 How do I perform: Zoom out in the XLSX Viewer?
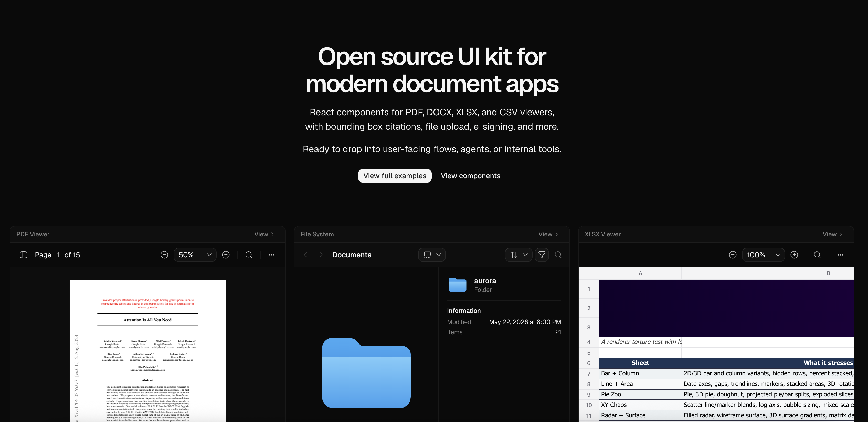[733, 255]
